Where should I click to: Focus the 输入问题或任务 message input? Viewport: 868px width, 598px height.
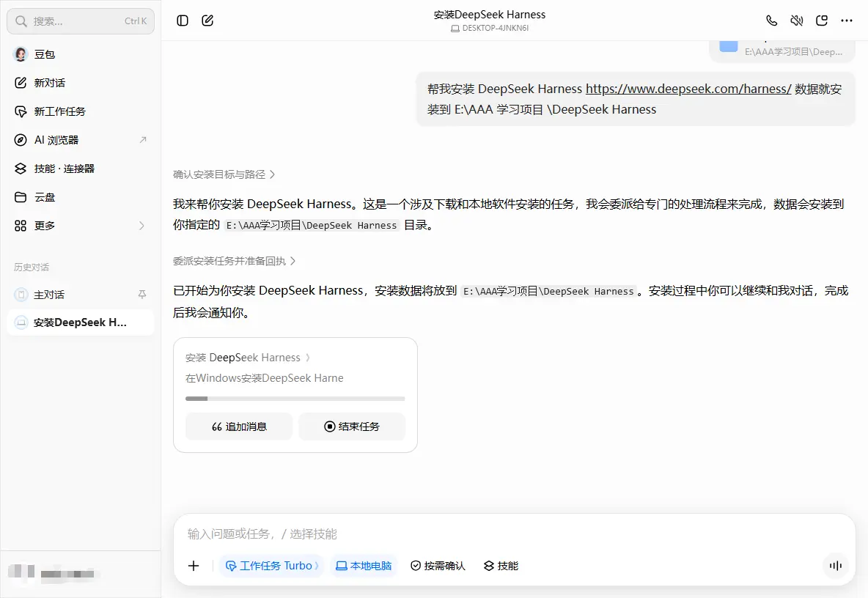pos(514,534)
